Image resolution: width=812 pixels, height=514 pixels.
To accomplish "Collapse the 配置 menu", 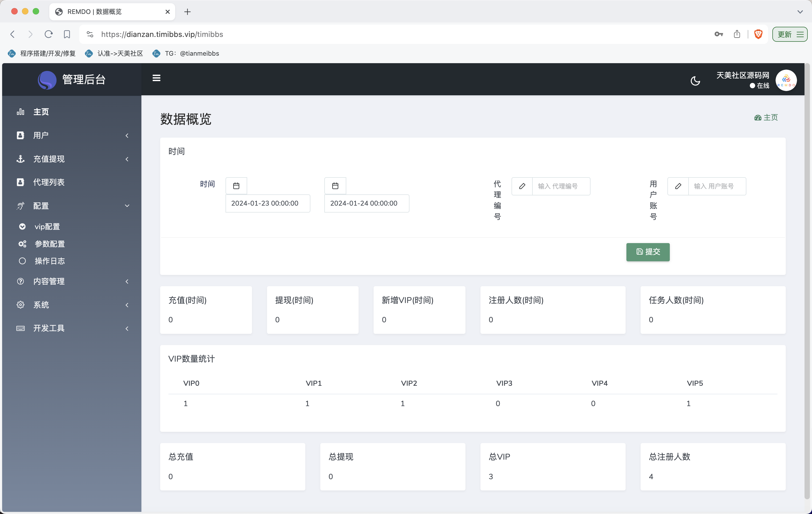I will [72, 206].
